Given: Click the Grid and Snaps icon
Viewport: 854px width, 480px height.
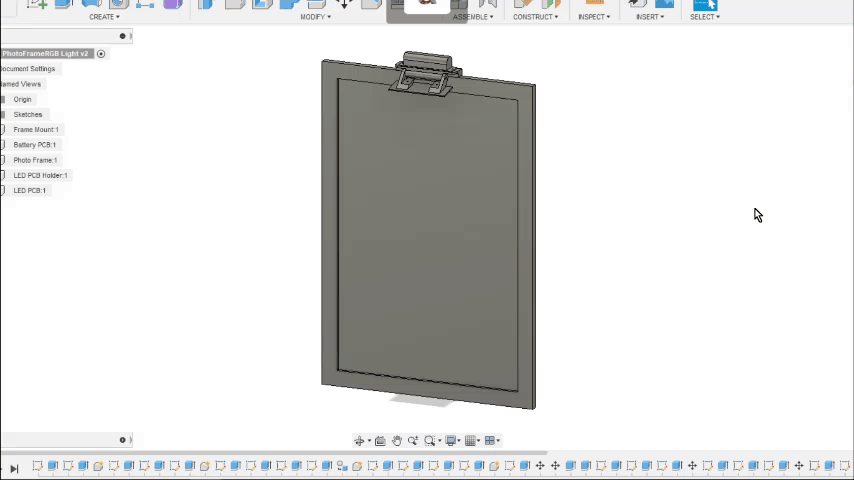Looking at the screenshot, I should click(470, 441).
